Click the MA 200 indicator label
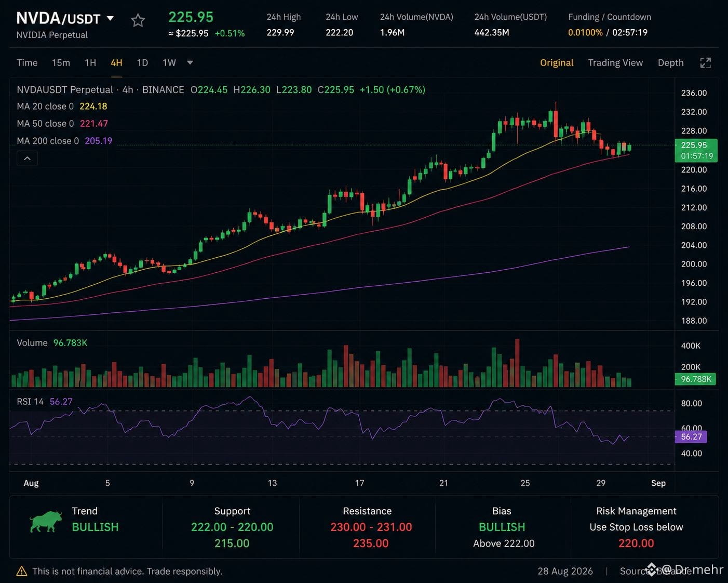This screenshot has height=583, width=728. (x=48, y=141)
